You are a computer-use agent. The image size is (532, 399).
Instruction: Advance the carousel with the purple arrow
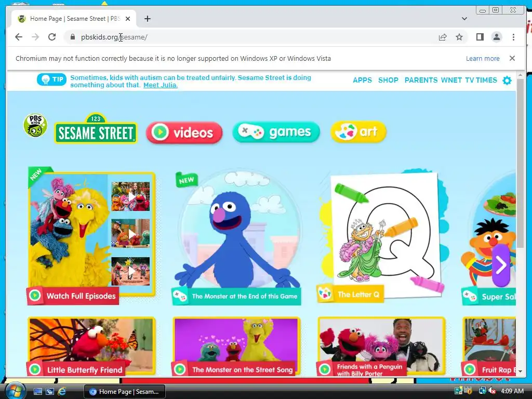coord(501,265)
